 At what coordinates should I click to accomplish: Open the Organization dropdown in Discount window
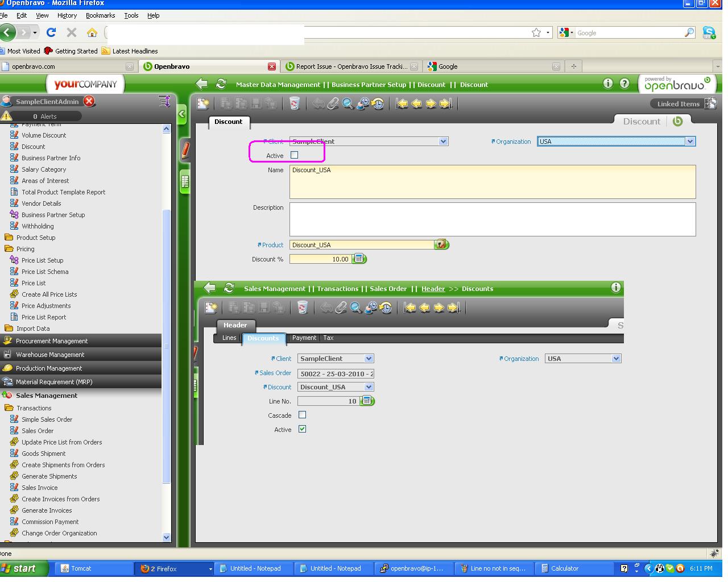coord(690,141)
